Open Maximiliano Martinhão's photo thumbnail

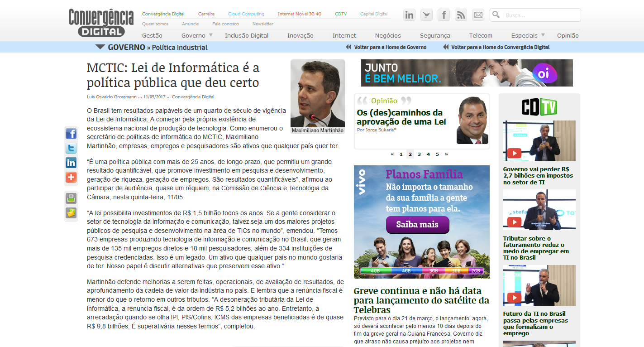coord(317,93)
